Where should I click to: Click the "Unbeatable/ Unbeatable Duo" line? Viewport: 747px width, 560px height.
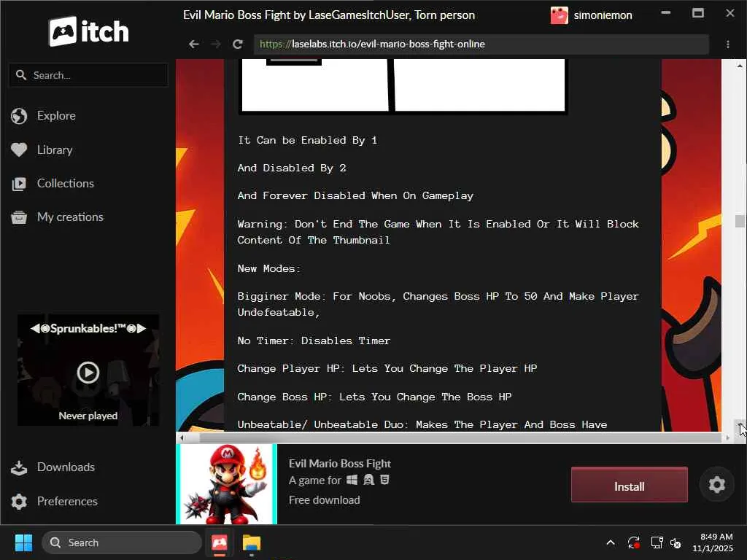[x=422, y=425]
